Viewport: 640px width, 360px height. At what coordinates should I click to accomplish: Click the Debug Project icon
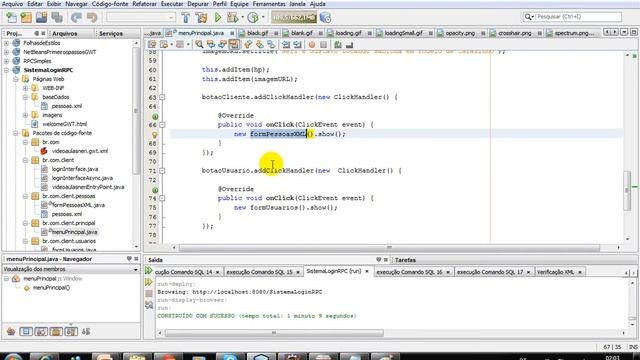tap(232, 17)
